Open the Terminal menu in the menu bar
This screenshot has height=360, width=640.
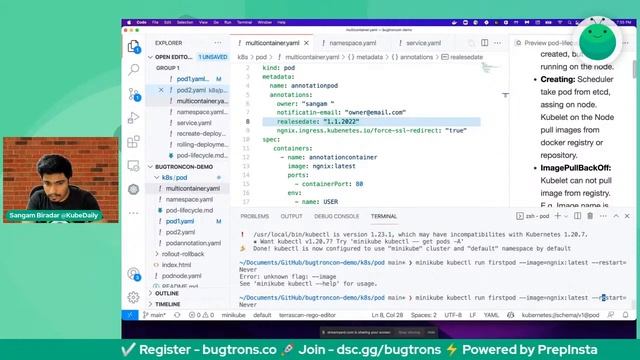tap(244, 22)
